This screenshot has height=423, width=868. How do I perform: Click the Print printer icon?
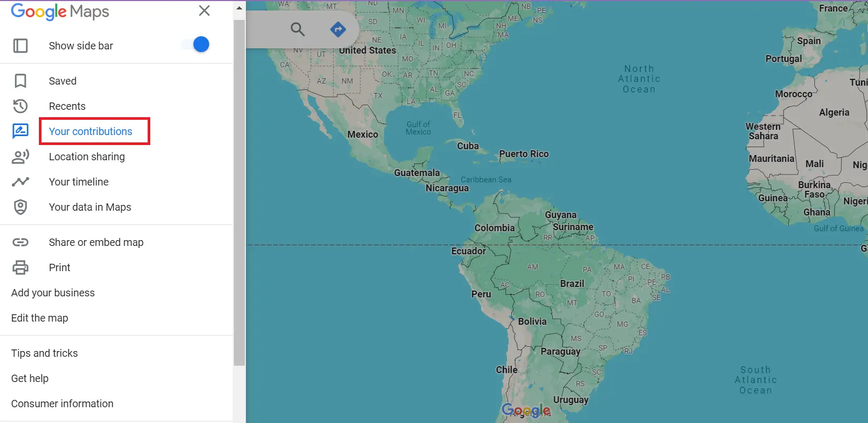click(20, 267)
